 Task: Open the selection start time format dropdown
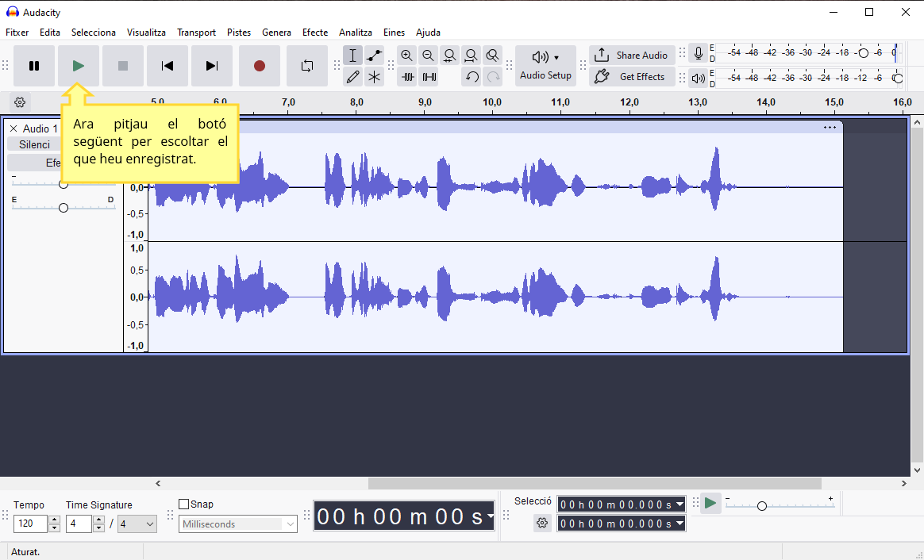point(680,504)
